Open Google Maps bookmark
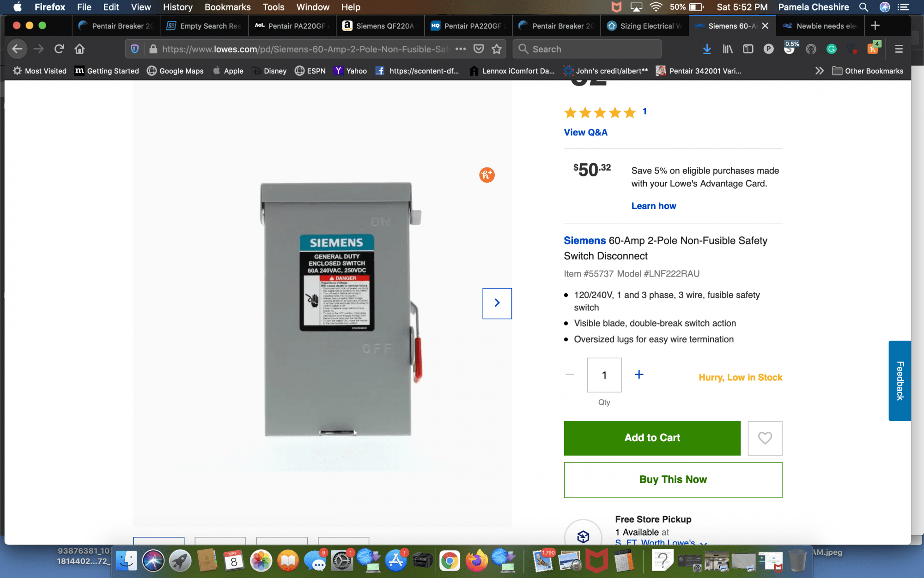This screenshot has width=924, height=578. point(175,71)
